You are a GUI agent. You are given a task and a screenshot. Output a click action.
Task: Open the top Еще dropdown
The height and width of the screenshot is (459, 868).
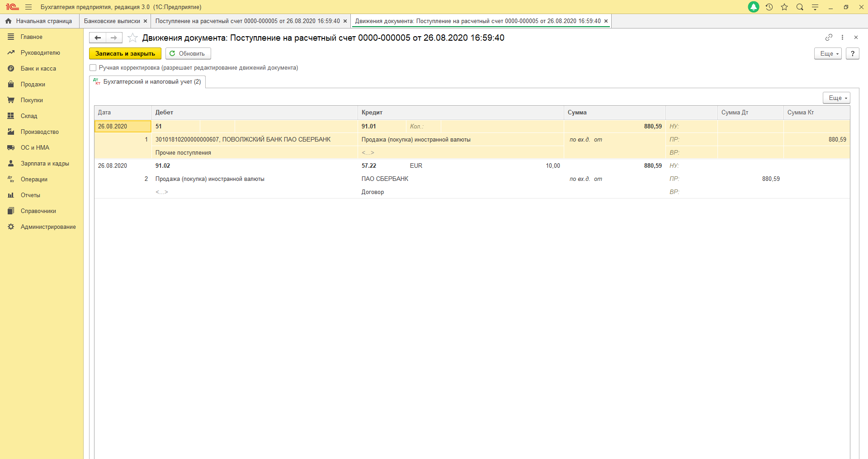click(828, 53)
